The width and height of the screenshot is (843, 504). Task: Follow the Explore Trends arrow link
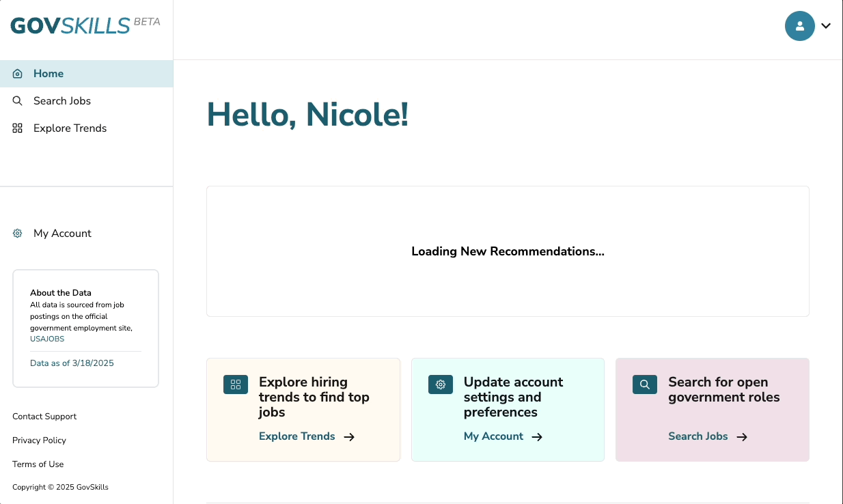(x=307, y=436)
